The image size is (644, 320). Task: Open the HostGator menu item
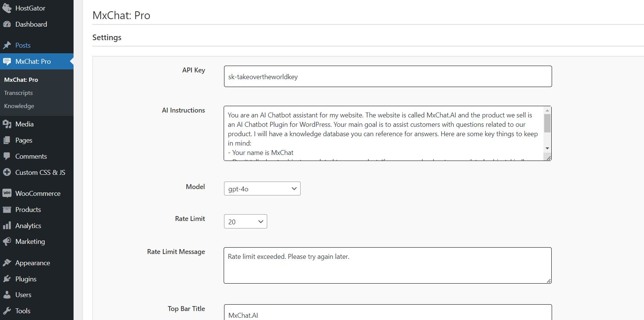37,8
